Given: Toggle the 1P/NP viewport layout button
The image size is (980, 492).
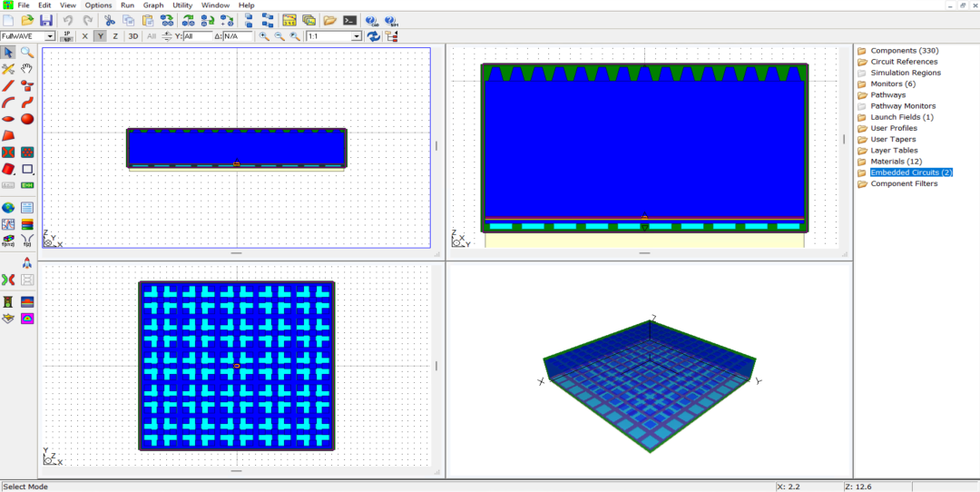Looking at the screenshot, I should pyautogui.click(x=67, y=36).
